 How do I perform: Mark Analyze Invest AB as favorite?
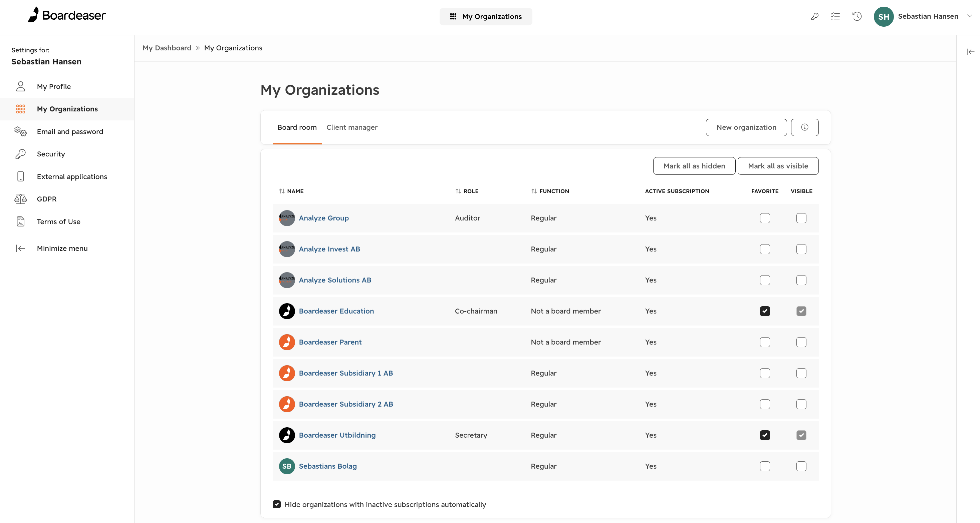(x=765, y=249)
